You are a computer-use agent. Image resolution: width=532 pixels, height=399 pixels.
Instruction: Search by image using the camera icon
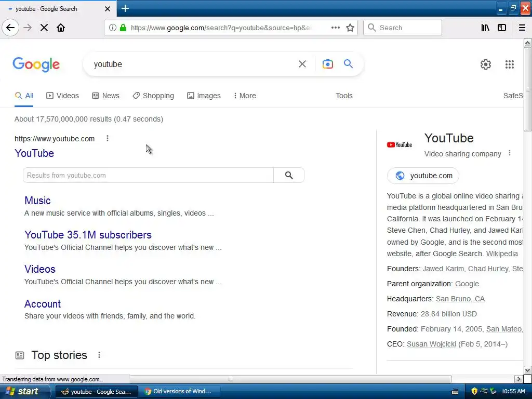coord(327,64)
